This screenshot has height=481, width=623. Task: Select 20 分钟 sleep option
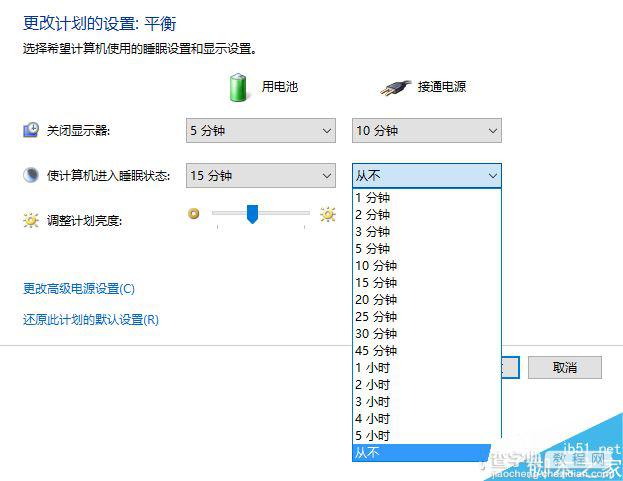(427, 300)
